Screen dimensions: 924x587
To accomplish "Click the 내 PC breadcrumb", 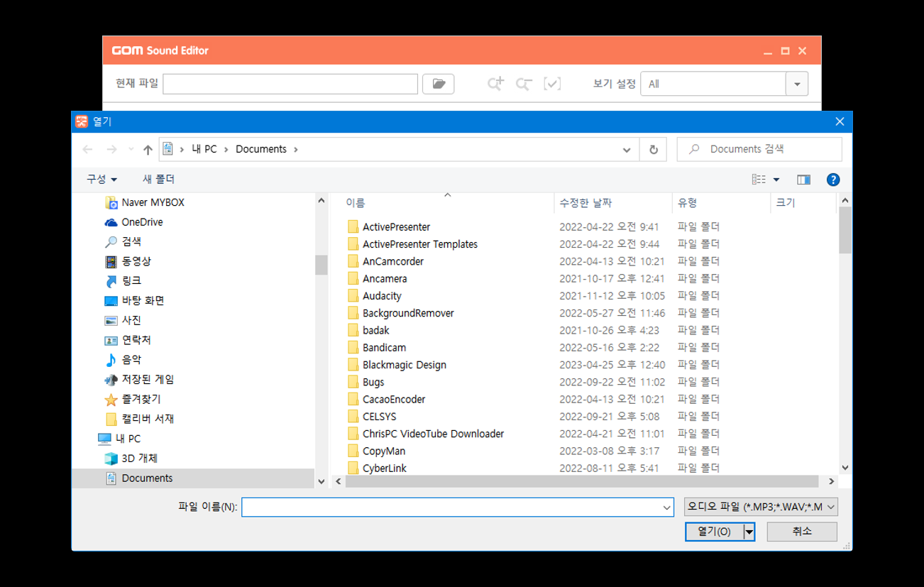I will (x=204, y=149).
